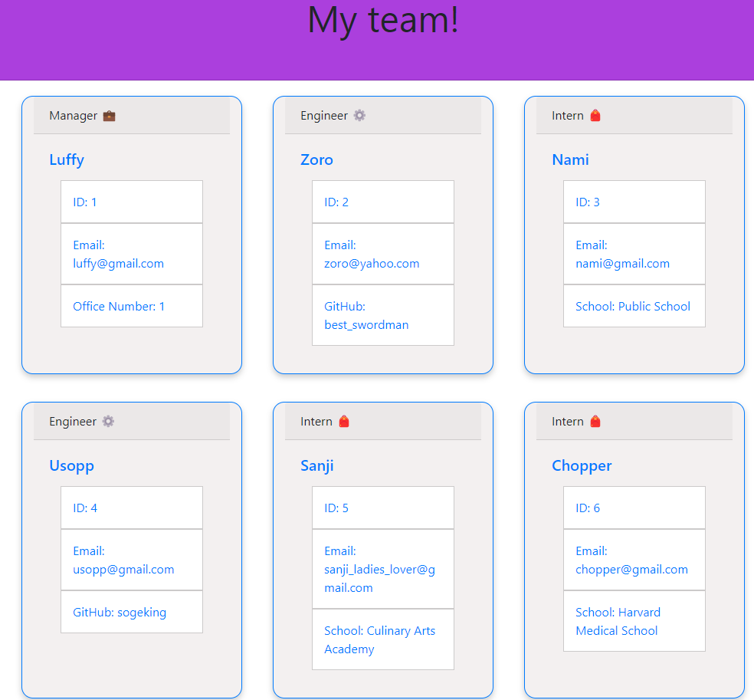
Task: Click the ID: 4 row
Action: point(132,508)
